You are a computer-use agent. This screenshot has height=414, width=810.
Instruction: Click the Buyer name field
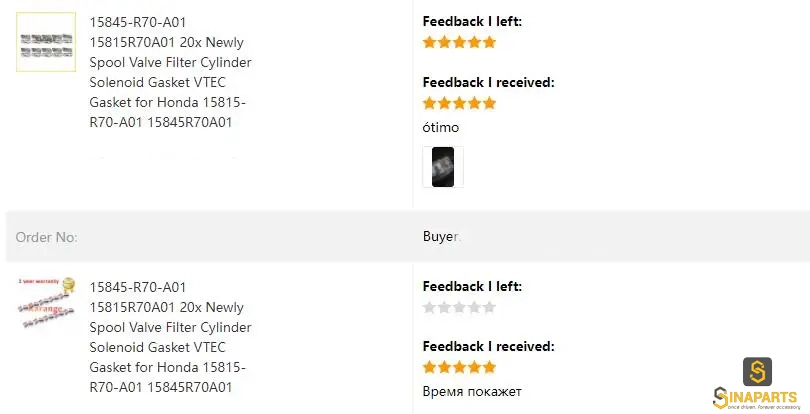442,237
